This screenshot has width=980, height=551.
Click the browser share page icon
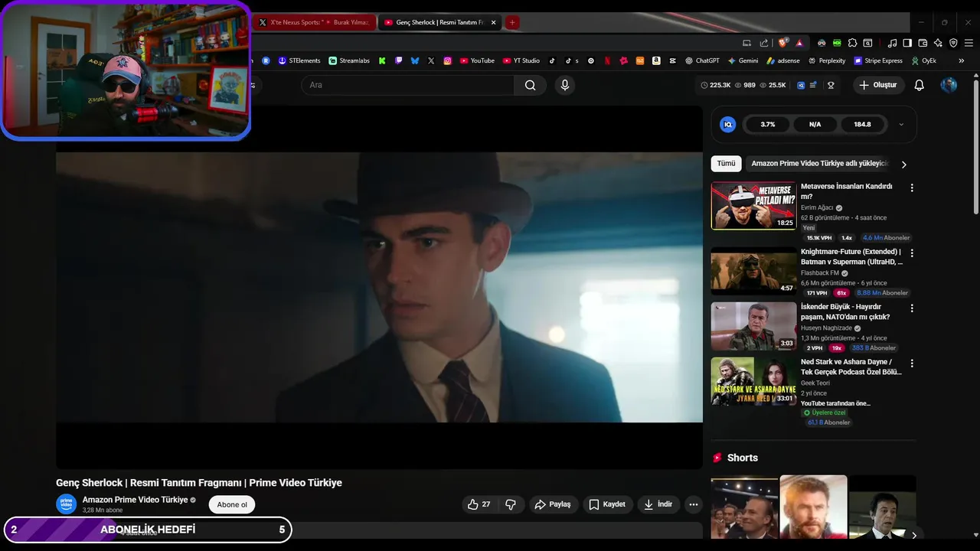(x=764, y=44)
